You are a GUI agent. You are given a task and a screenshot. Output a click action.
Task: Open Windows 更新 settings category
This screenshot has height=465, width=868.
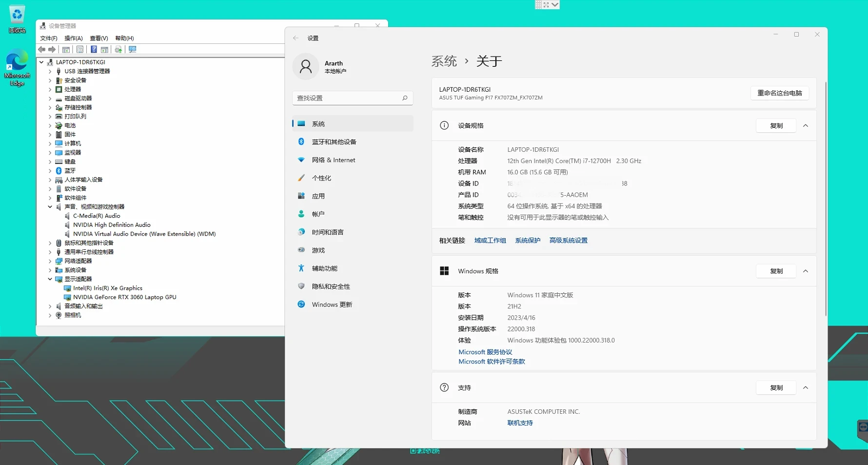pyautogui.click(x=353, y=304)
